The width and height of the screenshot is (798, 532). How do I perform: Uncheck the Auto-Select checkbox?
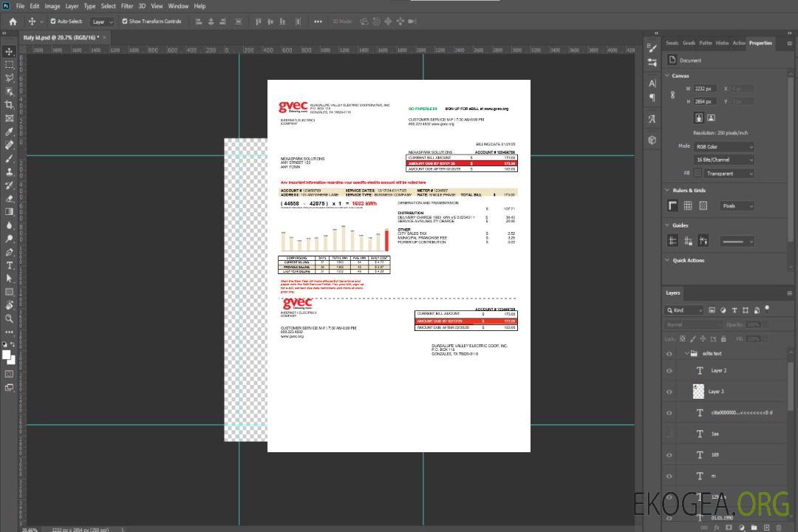(53, 21)
